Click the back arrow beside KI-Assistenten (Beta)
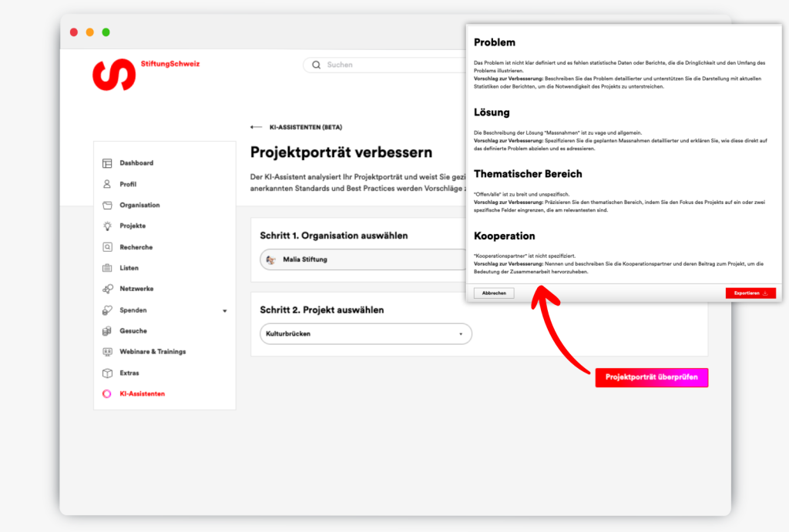The width and height of the screenshot is (789, 532). [257, 127]
